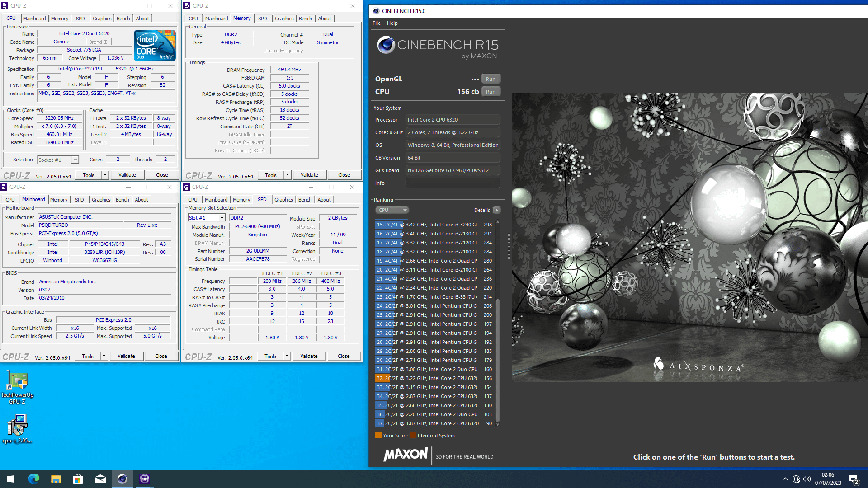Click Close in the CPU-Z window showing memory timings
Screen dimensions: 868x488
click(344, 175)
